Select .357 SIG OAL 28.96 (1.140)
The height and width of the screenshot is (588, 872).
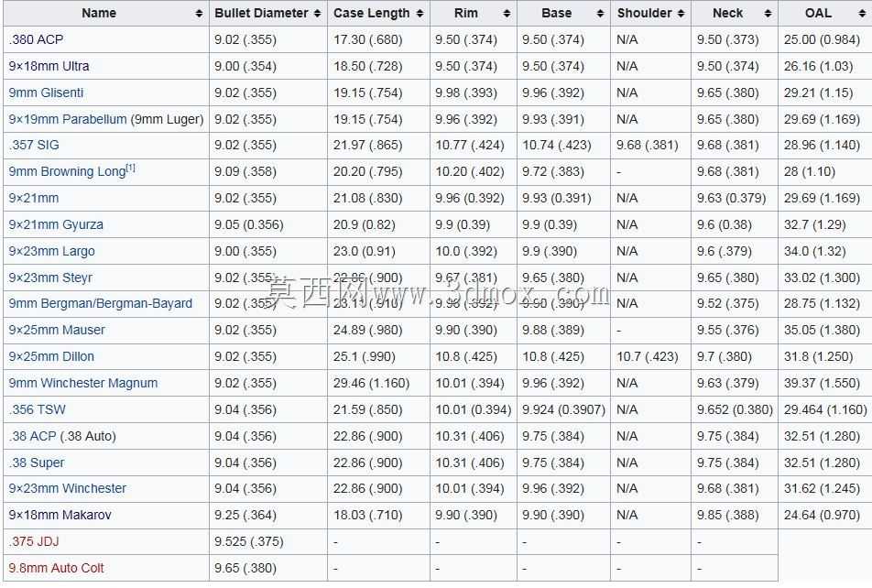(822, 146)
